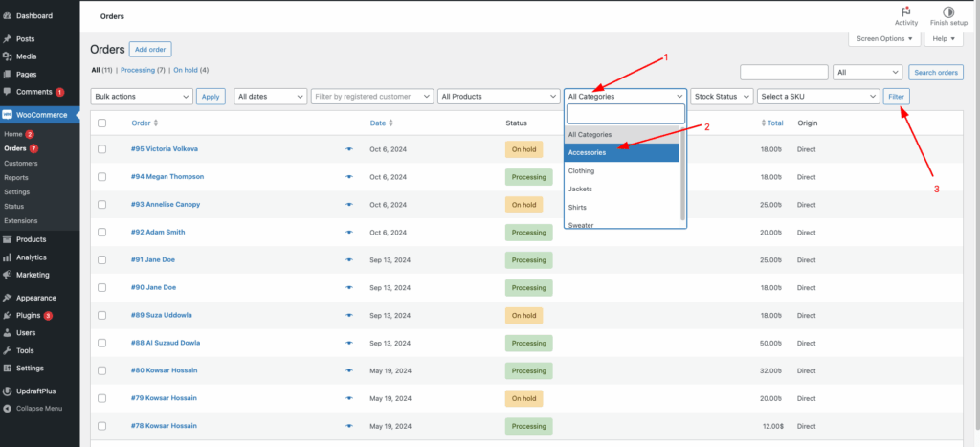Preview order #80 Kowsar Hossain eye icon

point(348,370)
